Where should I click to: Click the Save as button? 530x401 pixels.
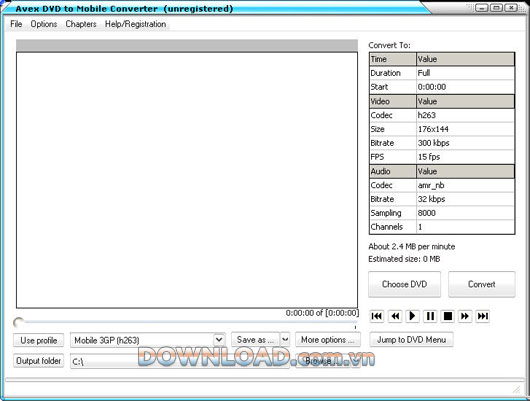[x=255, y=339]
